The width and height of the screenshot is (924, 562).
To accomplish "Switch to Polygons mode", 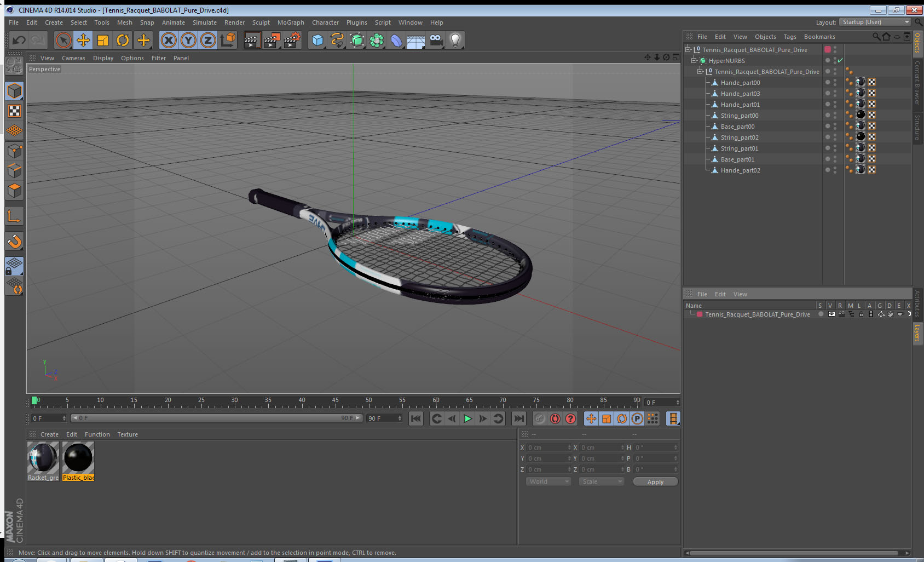I will click(x=14, y=191).
